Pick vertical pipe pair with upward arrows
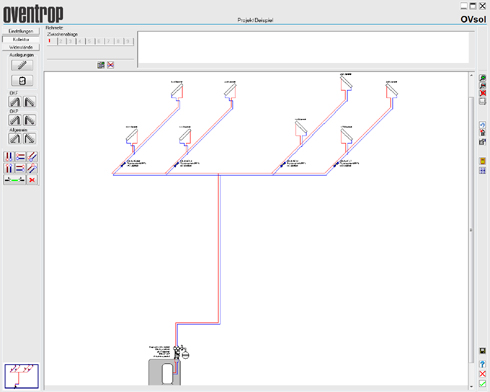 pos(9,168)
